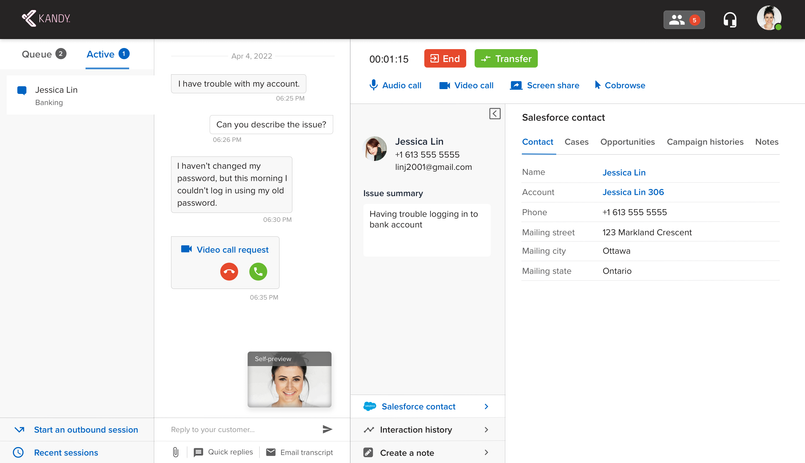
Task: Open the Opportunities tab
Action: pyautogui.click(x=627, y=142)
